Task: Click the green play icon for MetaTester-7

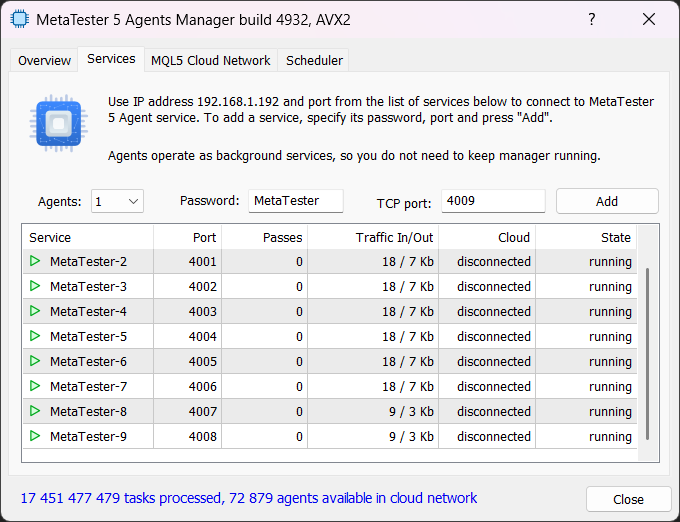Action: [35, 386]
